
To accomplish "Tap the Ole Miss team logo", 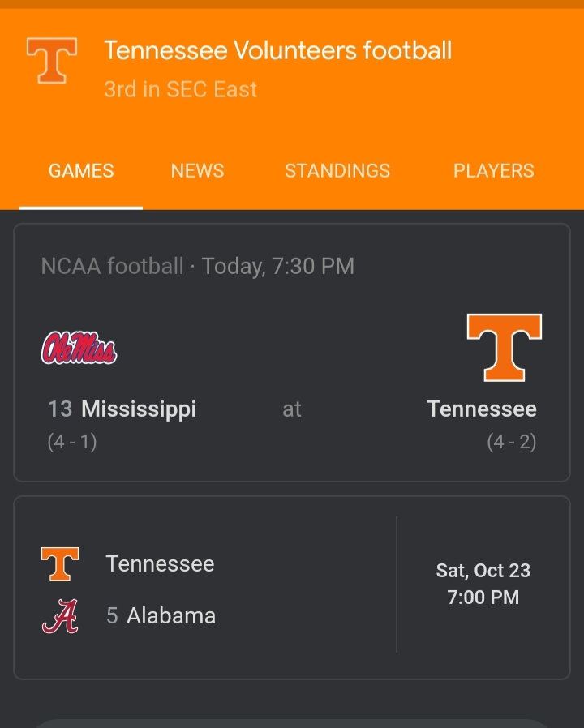I will pyautogui.click(x=79, y=349).
